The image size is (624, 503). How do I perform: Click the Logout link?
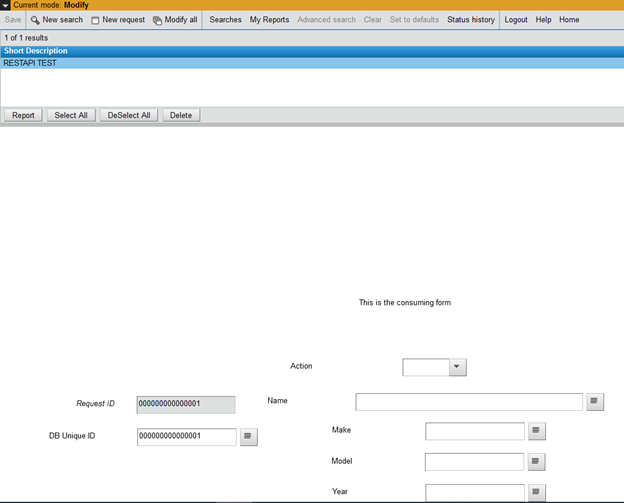516,20
